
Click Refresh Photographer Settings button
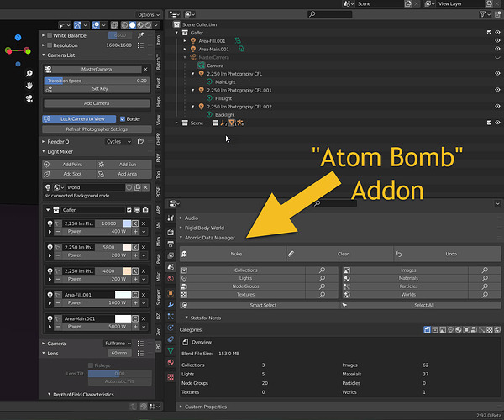click(x=97, y=129)
